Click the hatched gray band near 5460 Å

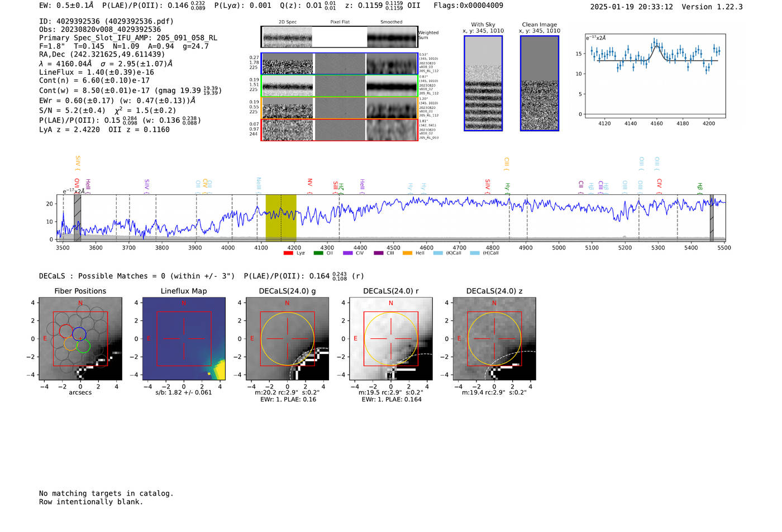712,218
